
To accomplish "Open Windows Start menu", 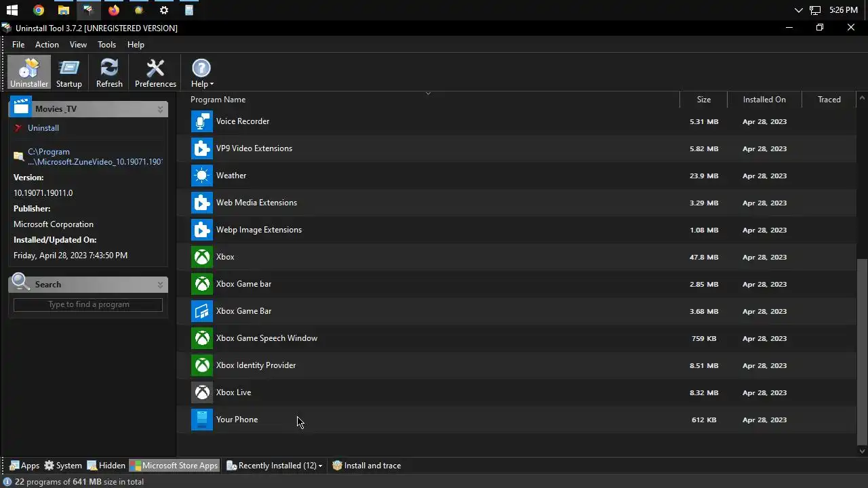I will 12,10.
